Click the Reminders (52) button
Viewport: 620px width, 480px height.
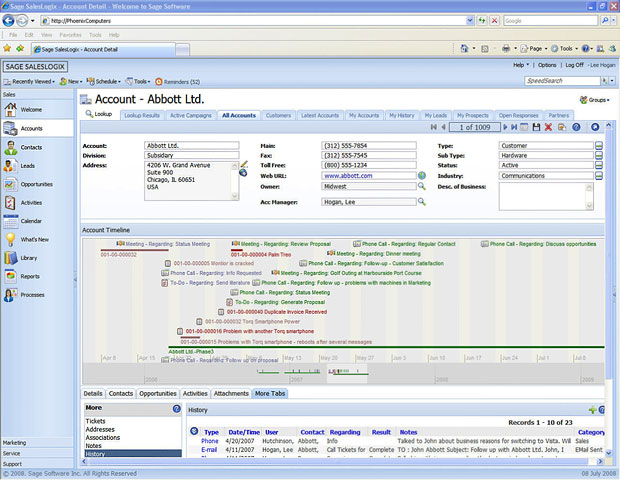click(x=178, y=82)
